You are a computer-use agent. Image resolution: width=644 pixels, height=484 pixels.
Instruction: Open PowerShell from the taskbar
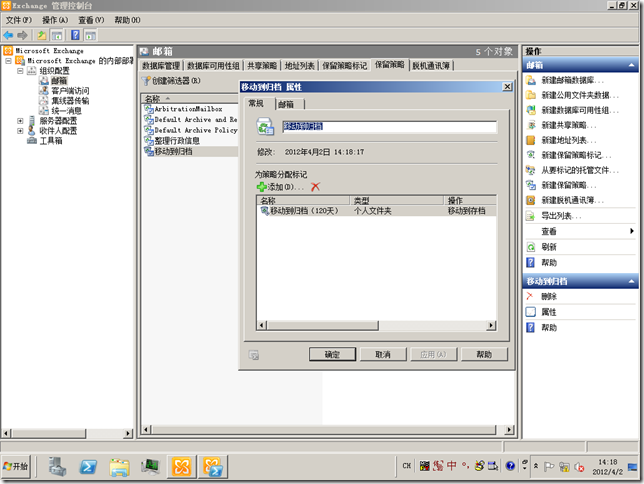point(88,466)
